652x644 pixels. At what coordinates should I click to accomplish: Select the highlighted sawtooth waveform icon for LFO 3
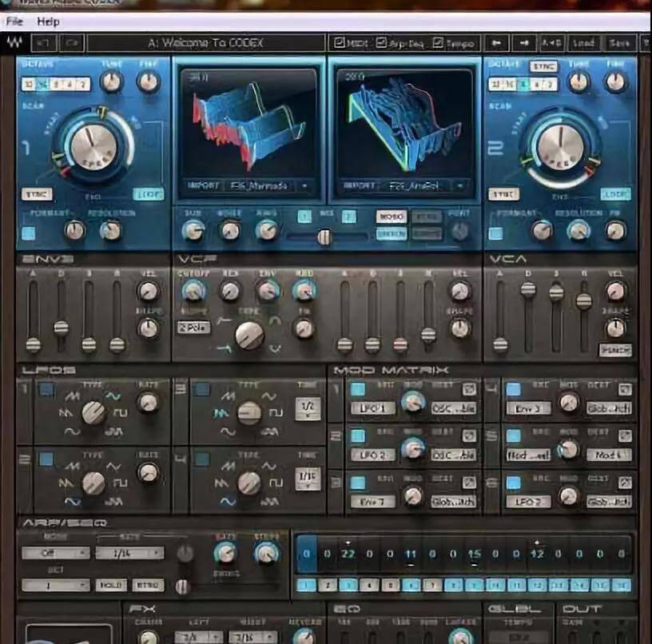tap(221, 413)
